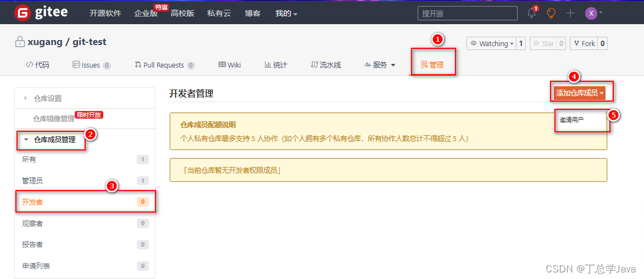Viewport: 644px width, 279px height.
Task: Open 博客 in the top navigation
Action: pos(253,13)
